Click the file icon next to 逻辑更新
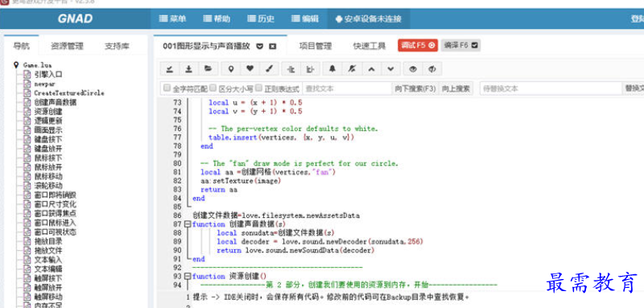This screenshot has width=644, height=308. click(x=27, y=121)
